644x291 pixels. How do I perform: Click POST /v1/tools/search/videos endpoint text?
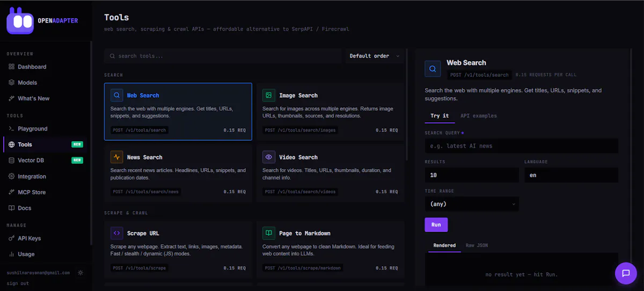click(x=300, y=192)
